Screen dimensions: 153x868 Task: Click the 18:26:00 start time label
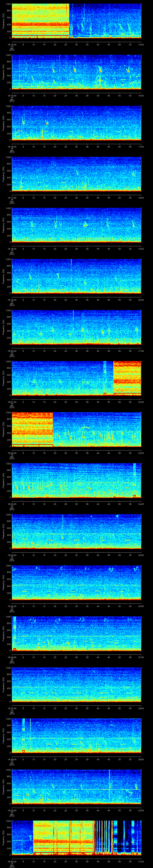coord(12,657)
